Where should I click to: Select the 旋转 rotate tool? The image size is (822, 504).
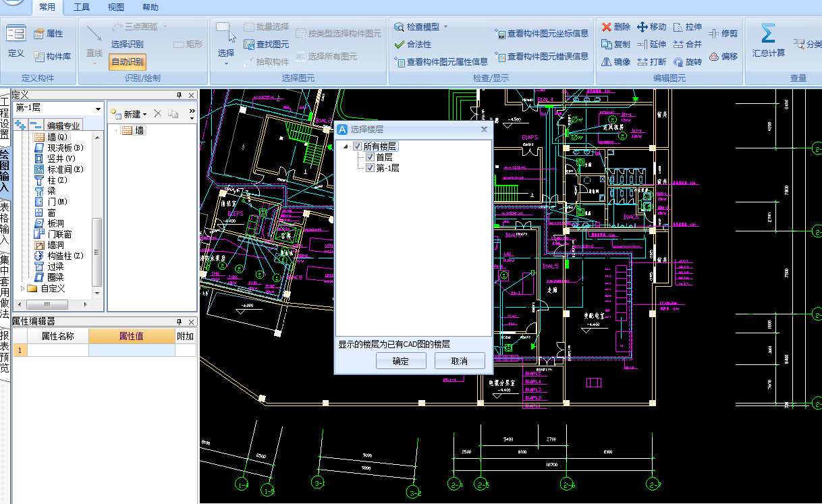click(x=688, y=61)
